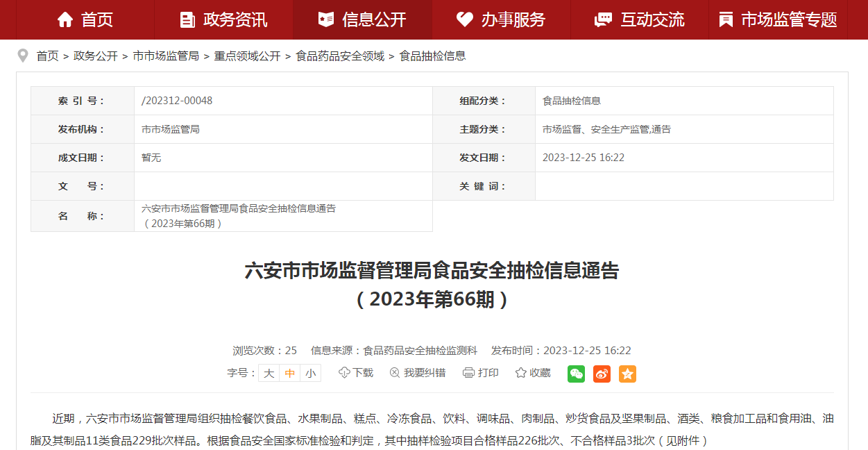
Task: Open the 办事服务 navigation menu
Action: coord(501,19)
